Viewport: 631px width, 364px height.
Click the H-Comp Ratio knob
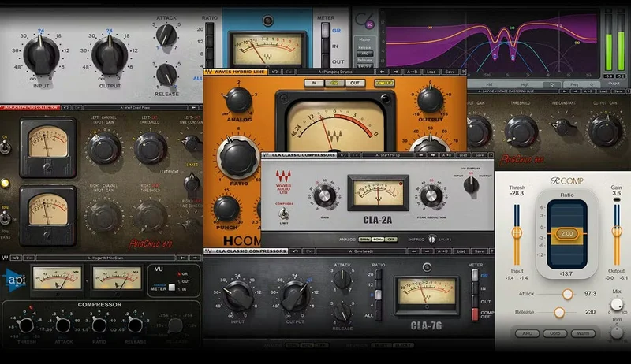[238, 157]
